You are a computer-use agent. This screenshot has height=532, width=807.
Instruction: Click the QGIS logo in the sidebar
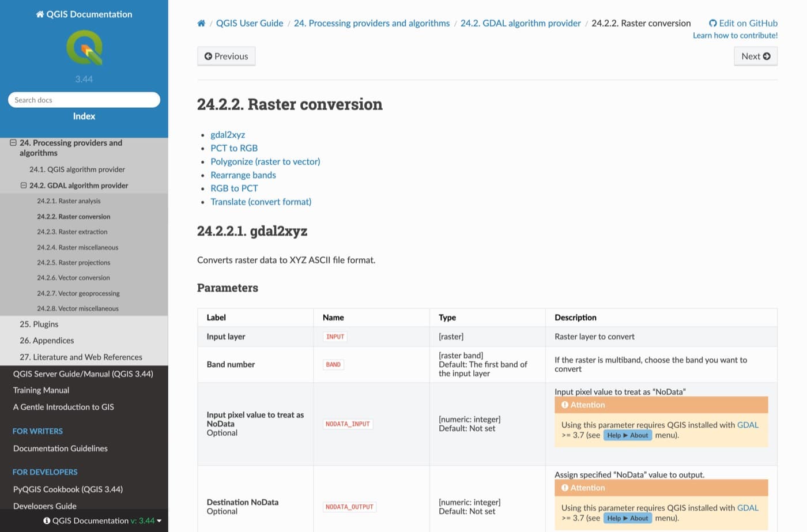(x=84, y=47)
